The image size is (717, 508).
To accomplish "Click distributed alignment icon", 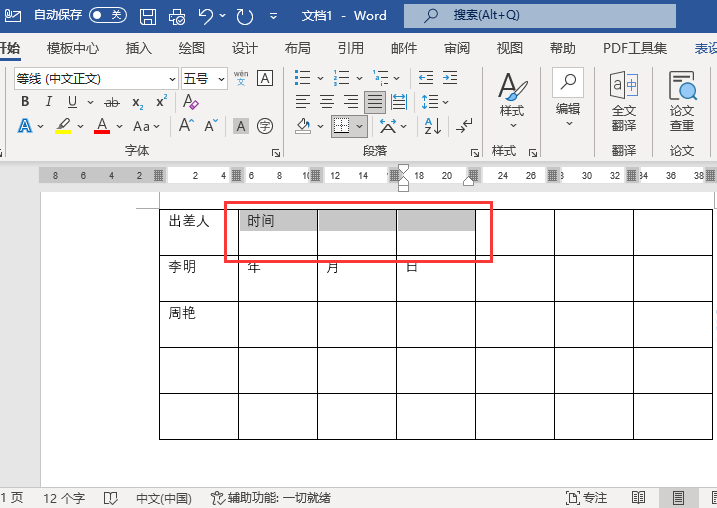I will (399, 102).
